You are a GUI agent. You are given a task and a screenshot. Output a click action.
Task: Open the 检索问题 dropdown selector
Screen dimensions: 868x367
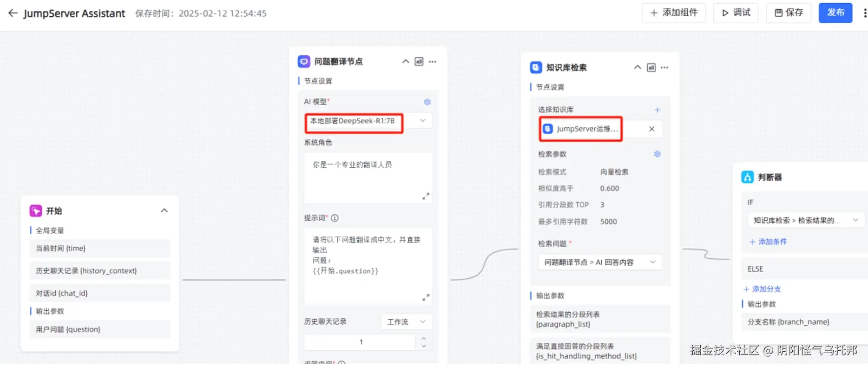click(600, 262)
